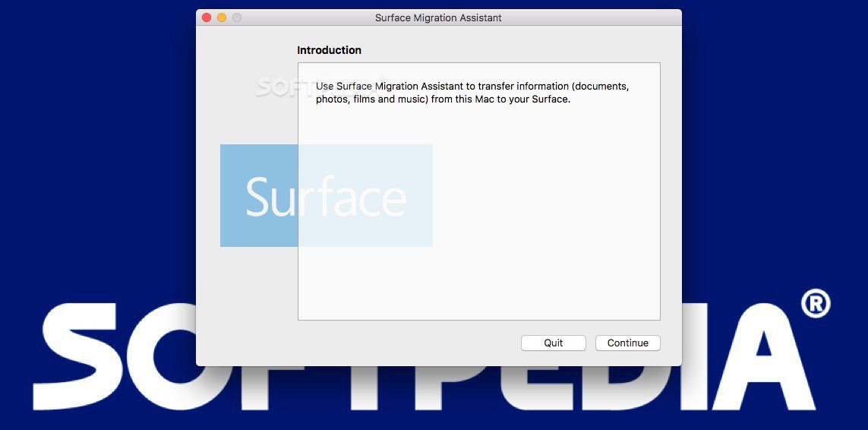
Task: Close the Surface Migration Assistant window
Action: 207,17
